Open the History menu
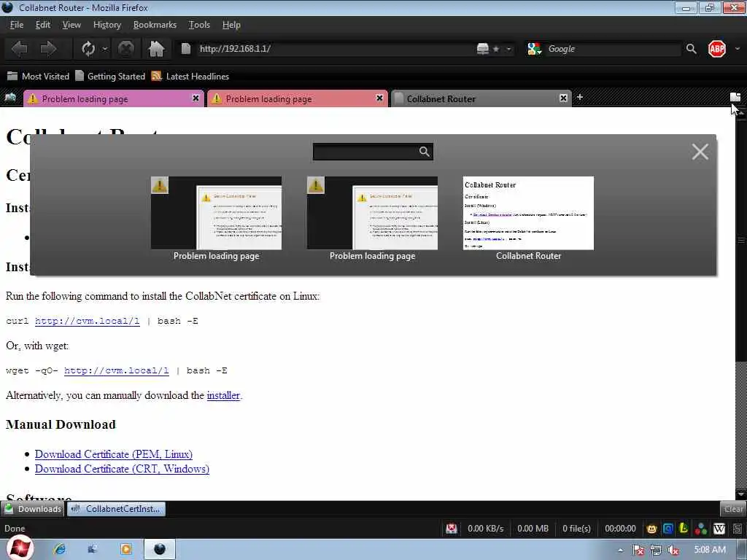This screenshot has width=747, height=560. coord(107,25)
